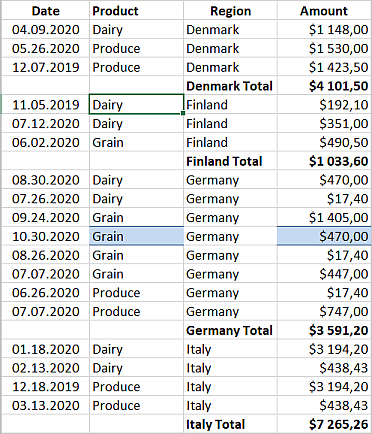
Task: Select the $3 591,20 total cell
Action: pos(324,331)
